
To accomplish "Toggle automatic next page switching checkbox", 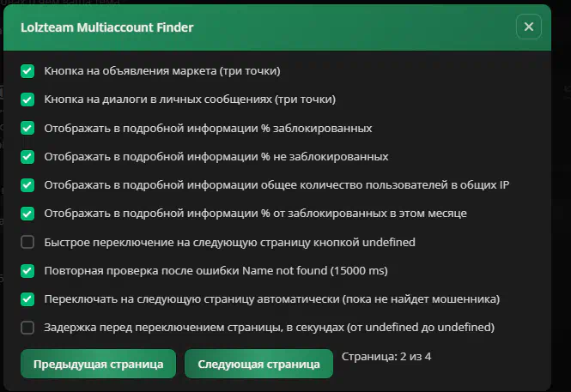I will pyautogui.click(x=27, y=299).
